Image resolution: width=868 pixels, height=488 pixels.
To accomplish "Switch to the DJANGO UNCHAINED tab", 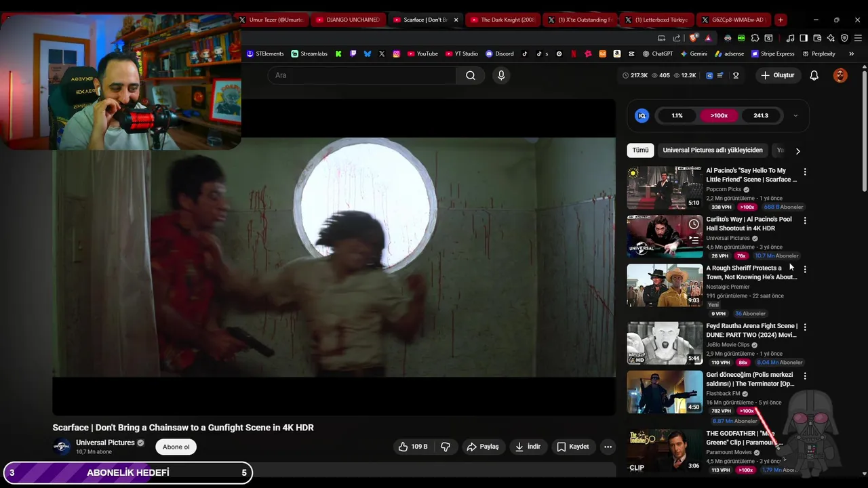I will (348, 20).
